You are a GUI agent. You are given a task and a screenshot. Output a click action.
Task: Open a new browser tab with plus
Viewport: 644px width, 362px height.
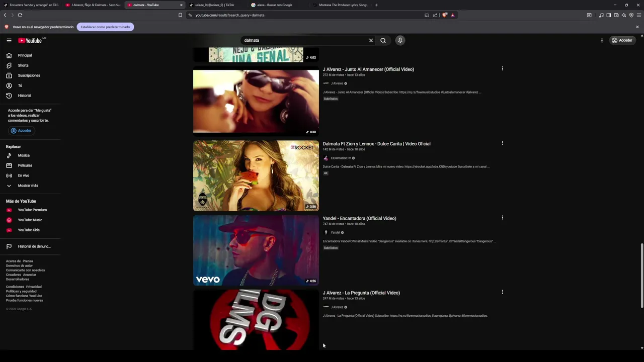click(x=376, y=5)
